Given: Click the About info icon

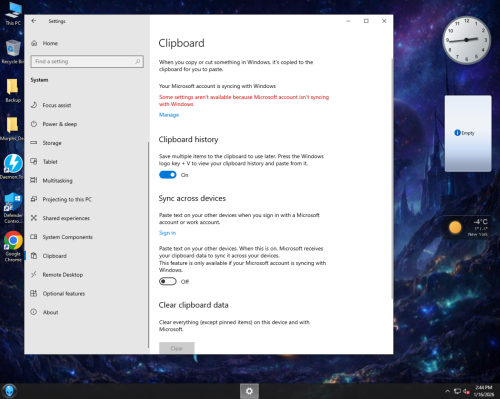Looking at the screenshot, I should click(x=34, y=312).
